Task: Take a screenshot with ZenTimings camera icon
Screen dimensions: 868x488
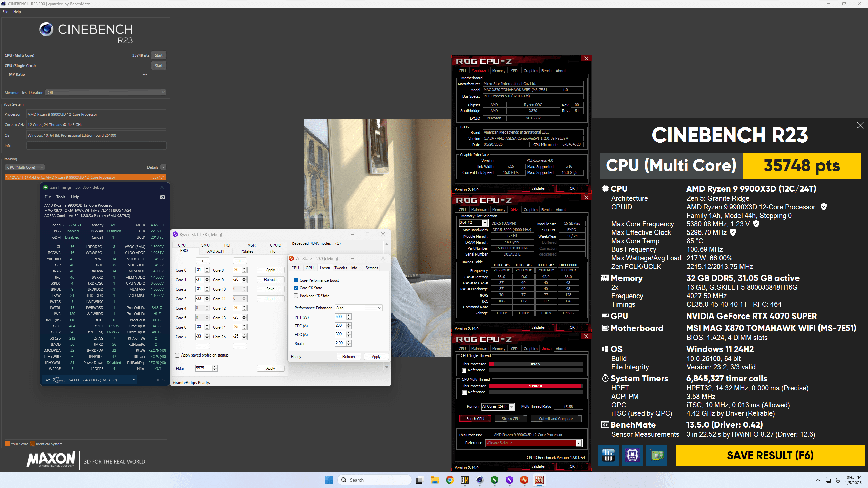Action: [x=163, y=197]
